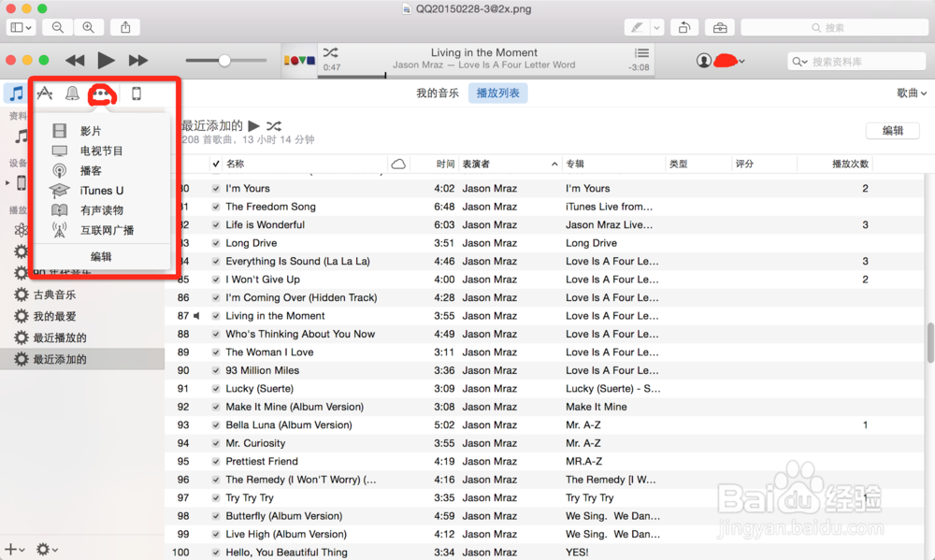Select 有声读物 audiobooks menu item

pos(101,210)
